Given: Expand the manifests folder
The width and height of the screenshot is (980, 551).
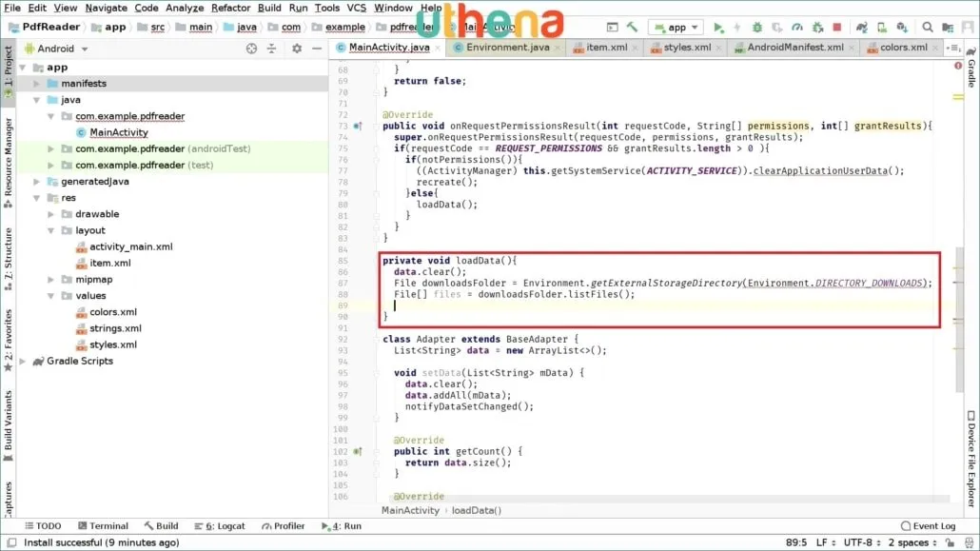Looking at the screenshot, I should point(36,83).
